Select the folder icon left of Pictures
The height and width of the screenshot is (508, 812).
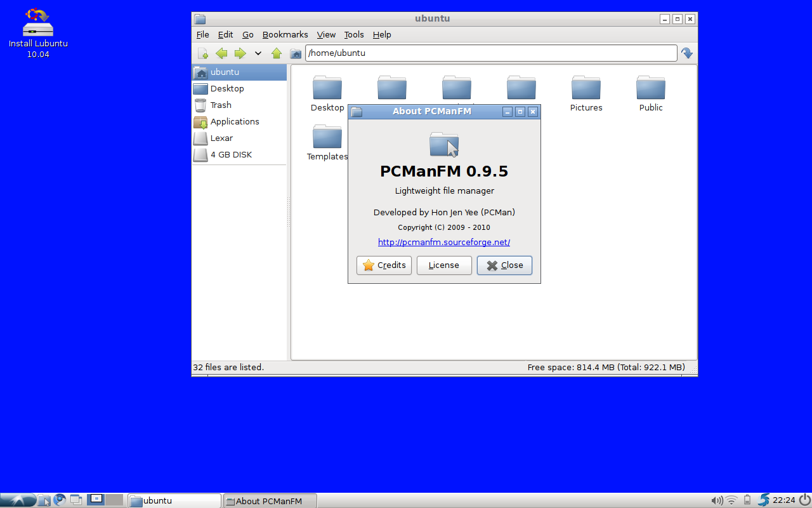tap(521, 88)
